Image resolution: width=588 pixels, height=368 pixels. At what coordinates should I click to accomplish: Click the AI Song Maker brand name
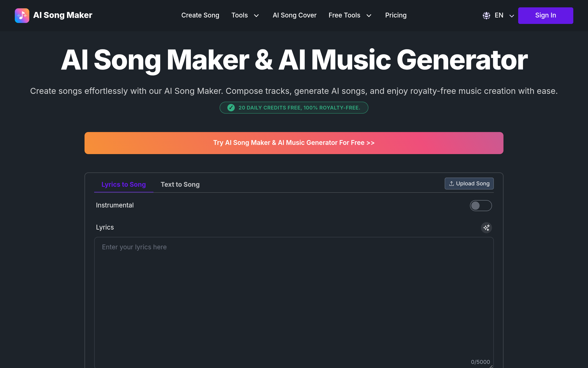point(63,15)
